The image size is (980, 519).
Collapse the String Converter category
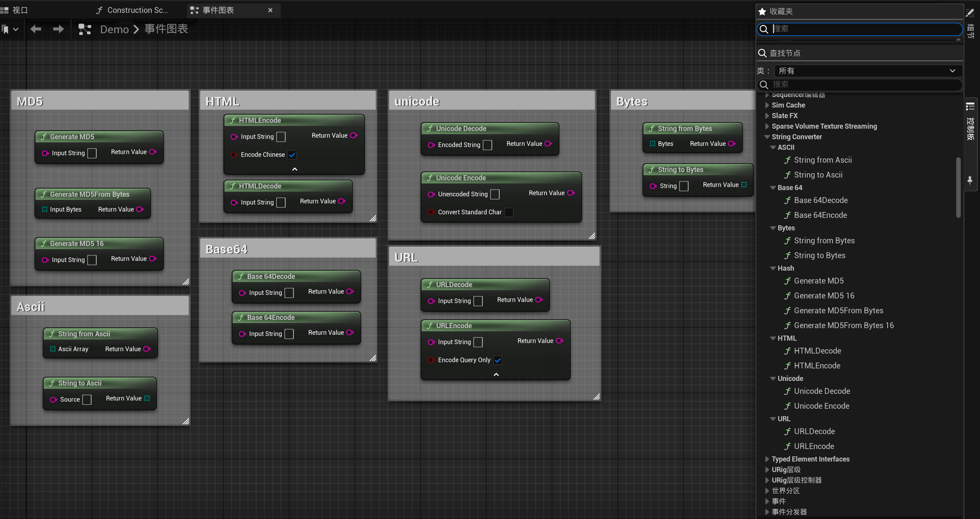point(767,137)
